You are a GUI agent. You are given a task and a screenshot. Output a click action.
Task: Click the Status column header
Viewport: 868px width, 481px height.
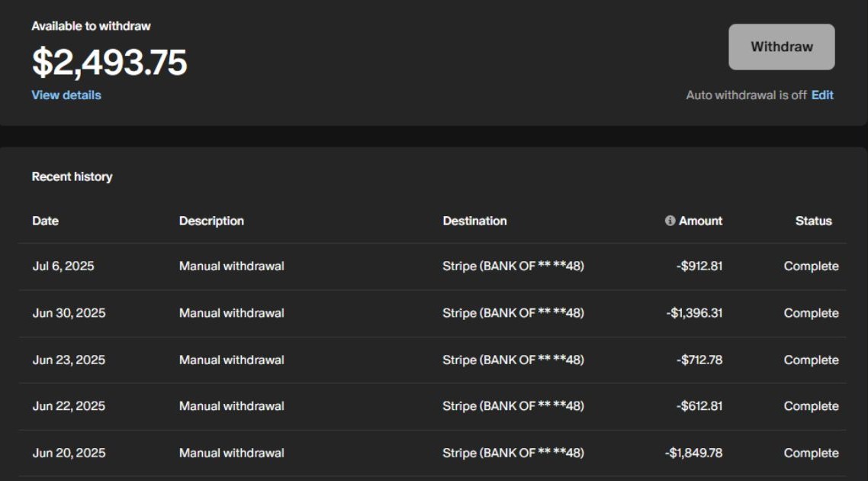[x=813, y=221]
